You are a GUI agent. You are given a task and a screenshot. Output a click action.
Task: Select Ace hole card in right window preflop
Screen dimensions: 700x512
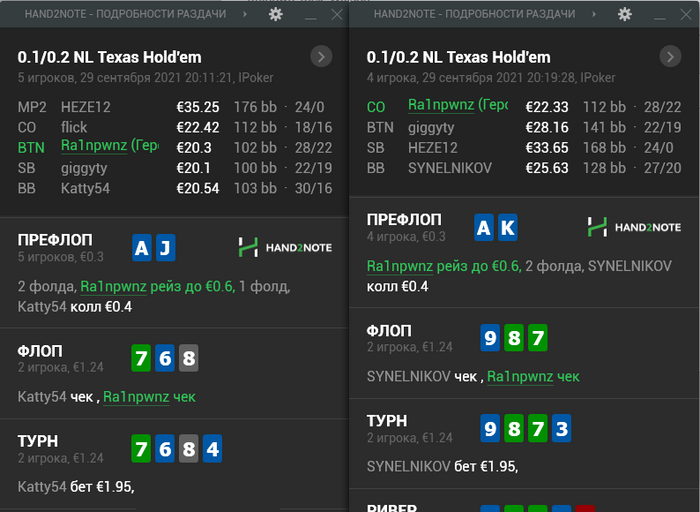pyautogui.click(x=483, y=228)
